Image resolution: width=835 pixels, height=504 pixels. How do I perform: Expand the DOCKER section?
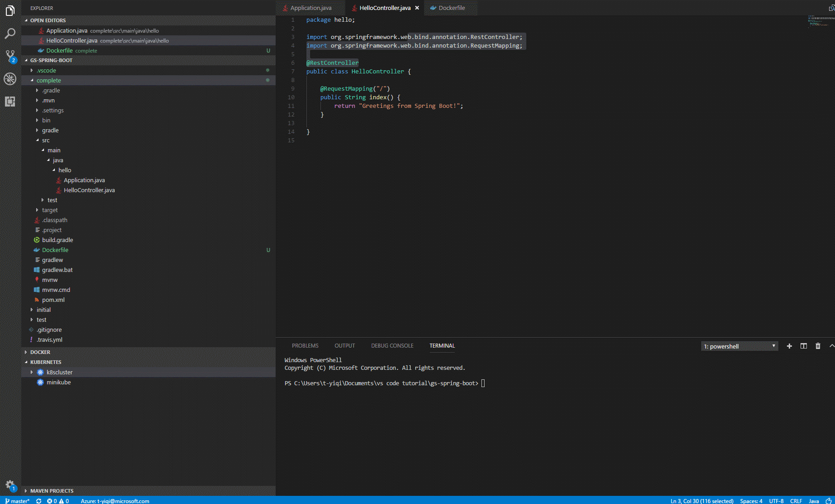(40, 352)
